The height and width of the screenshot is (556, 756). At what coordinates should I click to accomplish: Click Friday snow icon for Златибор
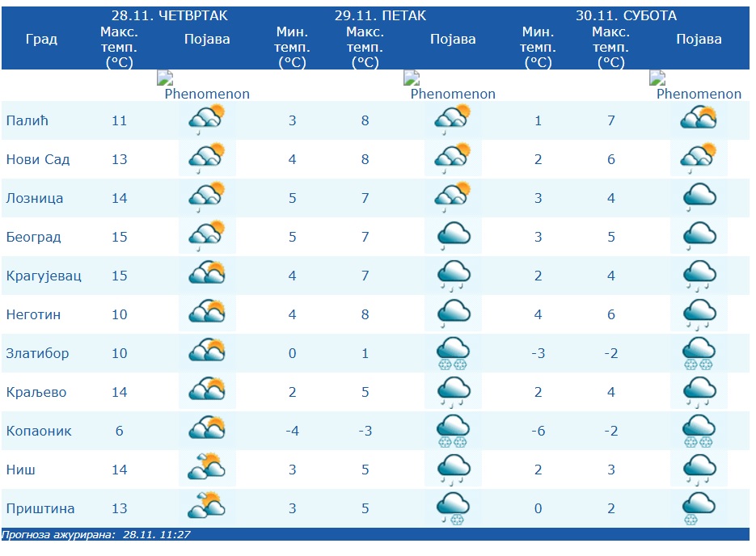[453, 354]
